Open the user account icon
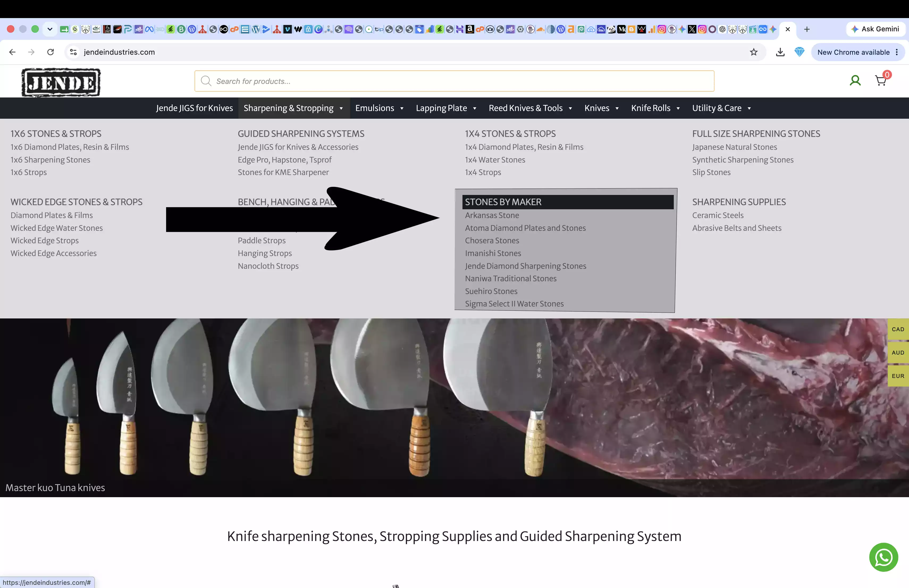 (x=855, y=80)
